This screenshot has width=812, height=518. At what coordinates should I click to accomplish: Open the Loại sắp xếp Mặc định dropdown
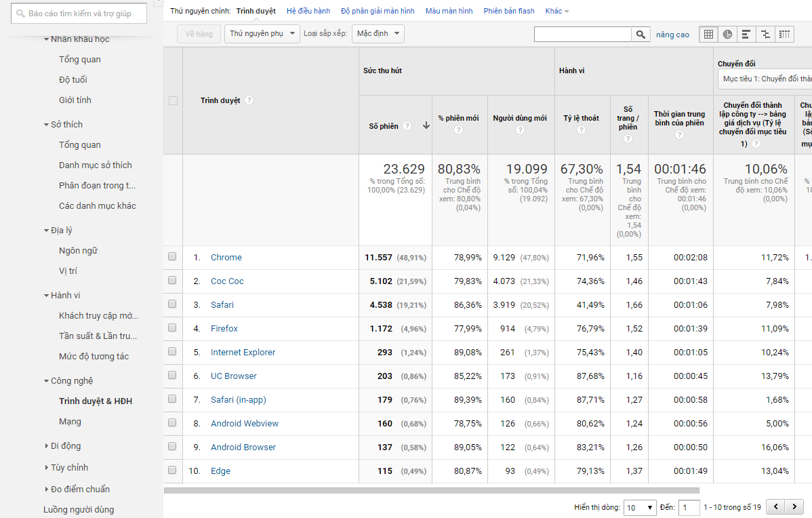[378, 33]
